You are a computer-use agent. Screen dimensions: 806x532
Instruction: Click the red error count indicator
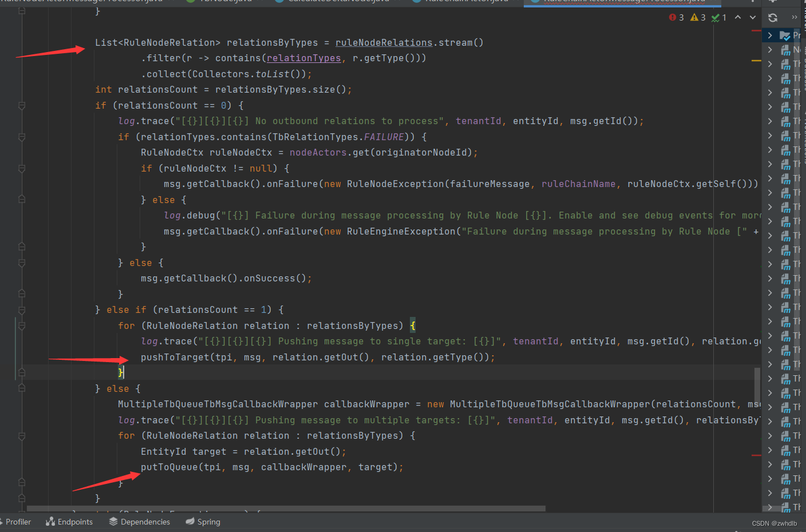(x=676, y=18)
